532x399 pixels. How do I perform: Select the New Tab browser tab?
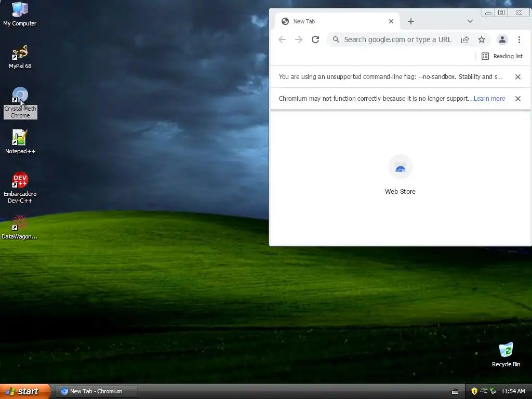pos(337,21)
